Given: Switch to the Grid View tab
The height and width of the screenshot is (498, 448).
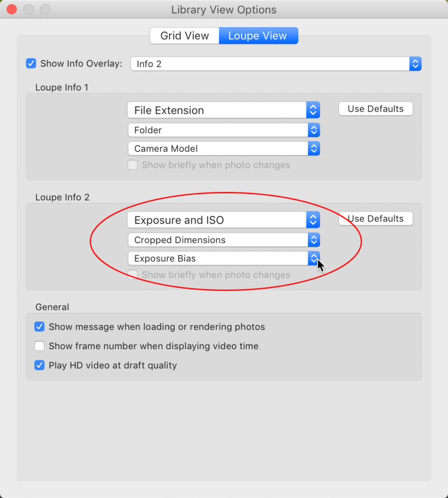Looking at the screenshot, I should point(184,36).
